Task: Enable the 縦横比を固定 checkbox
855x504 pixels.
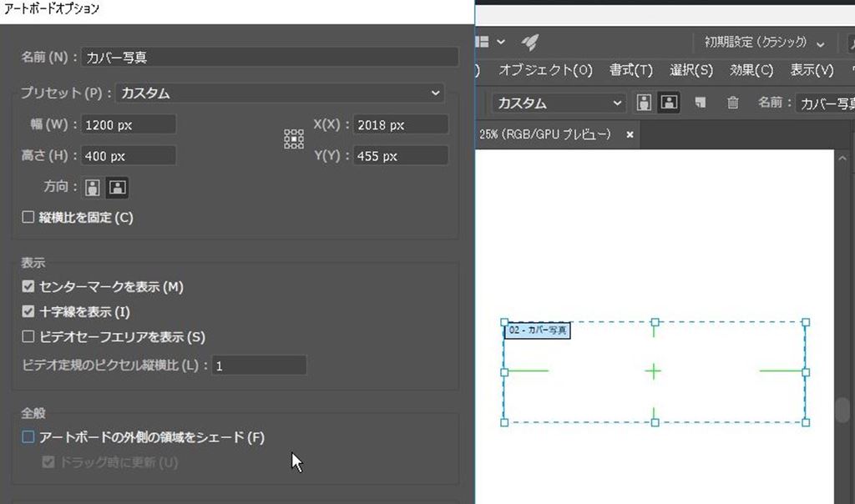Action: click(x=28, y=218)
